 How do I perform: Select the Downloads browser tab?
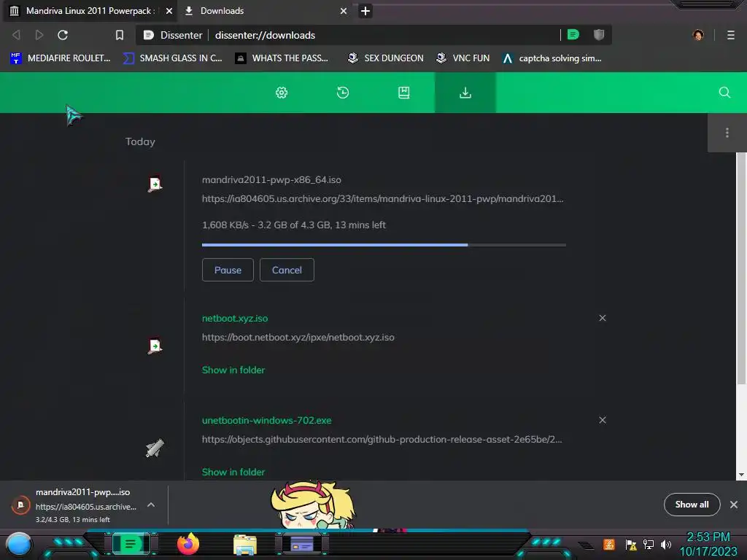click(267, 10)
